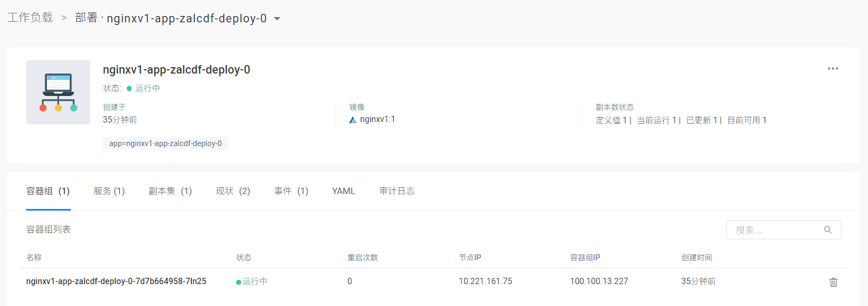Image resolution: width=868 pixels, height=306 pixels.
Task: Click the 名称 column header
Action: coord(34,257)
